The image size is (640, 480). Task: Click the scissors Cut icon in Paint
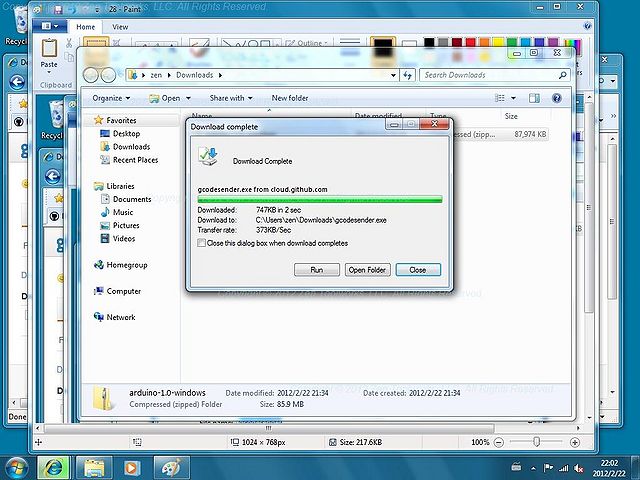[x=69, y=42]
